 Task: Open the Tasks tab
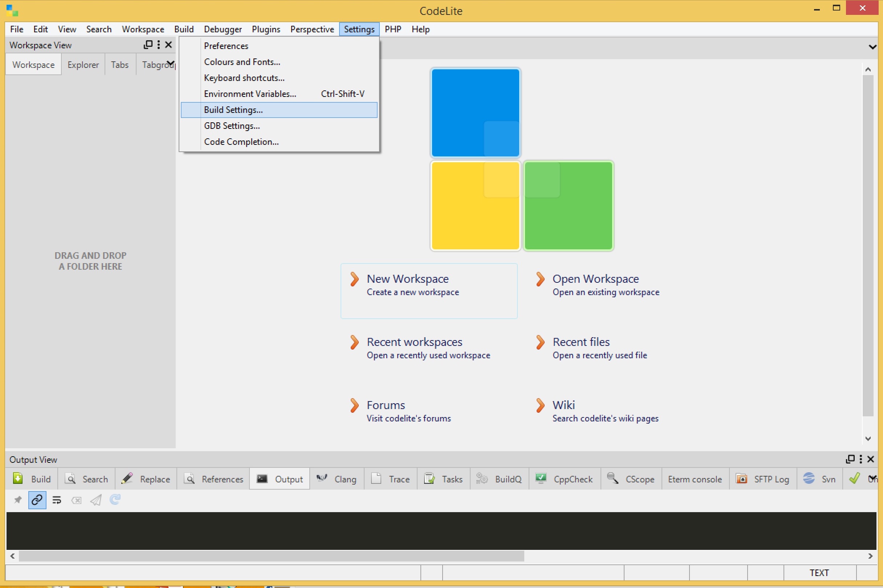(x=443, y=479)
